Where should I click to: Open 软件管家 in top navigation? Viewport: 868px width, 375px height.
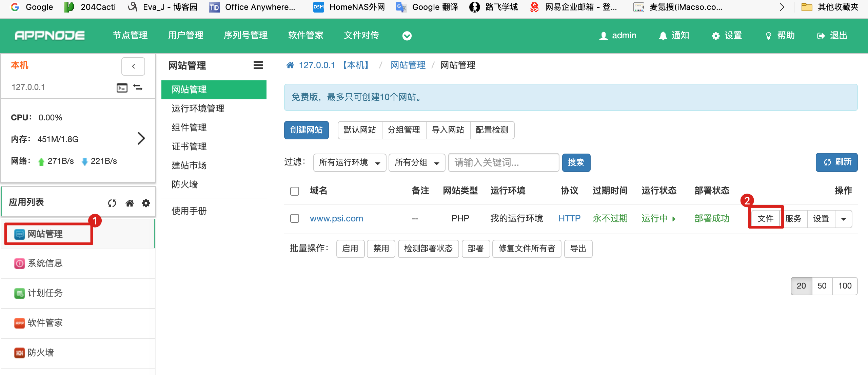305,35
